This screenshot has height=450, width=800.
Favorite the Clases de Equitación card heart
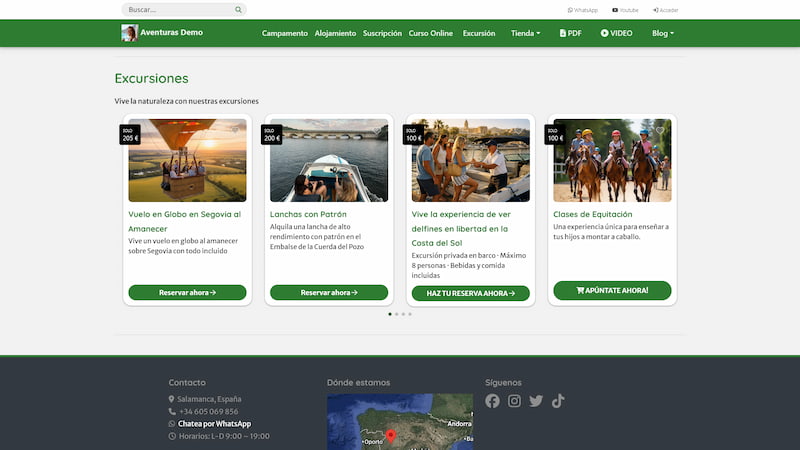[660, 130]
